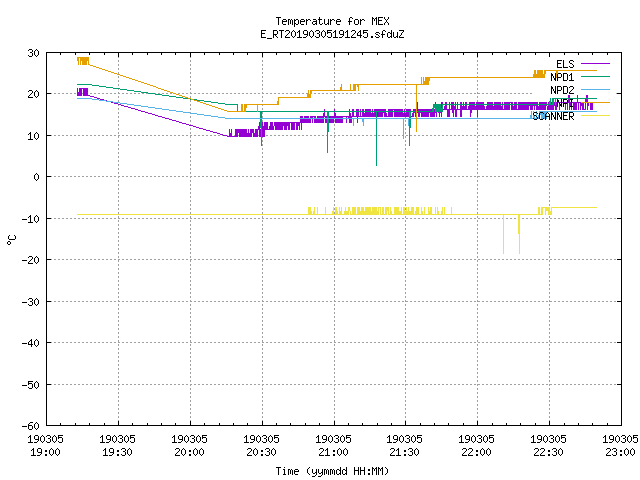The width and height of the screenshot is (640, 480).
Task: Click the x-axis tick label 20:00
Action: click(189, 452)
